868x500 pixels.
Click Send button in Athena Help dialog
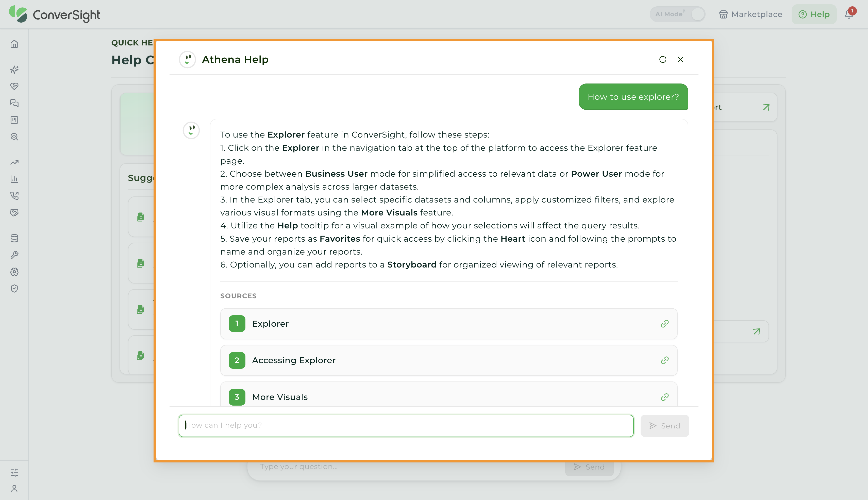[665, 426]
